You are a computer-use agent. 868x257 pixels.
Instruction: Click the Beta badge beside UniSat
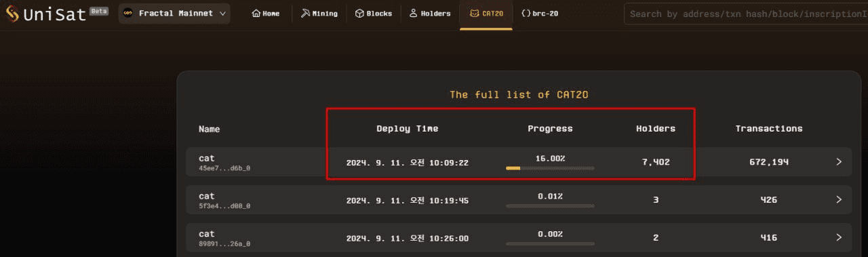(x=99, y=11)
